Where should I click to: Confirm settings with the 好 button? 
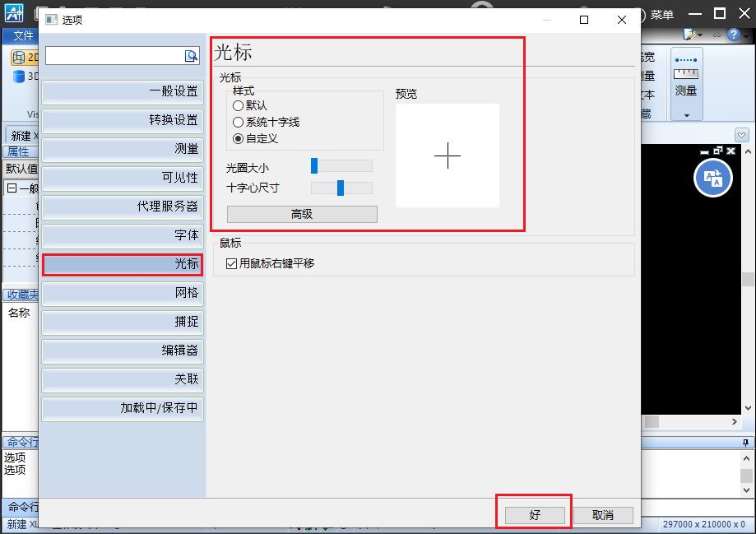[534, 513]
